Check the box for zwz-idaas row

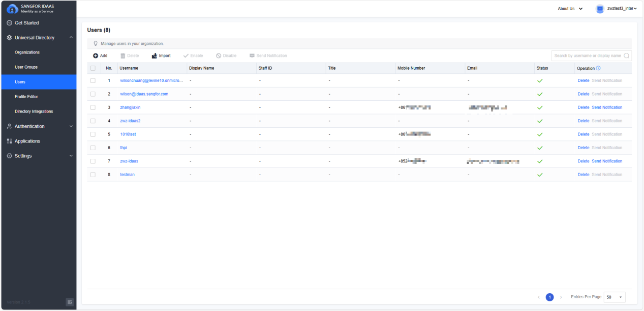(x=93, y=161)
